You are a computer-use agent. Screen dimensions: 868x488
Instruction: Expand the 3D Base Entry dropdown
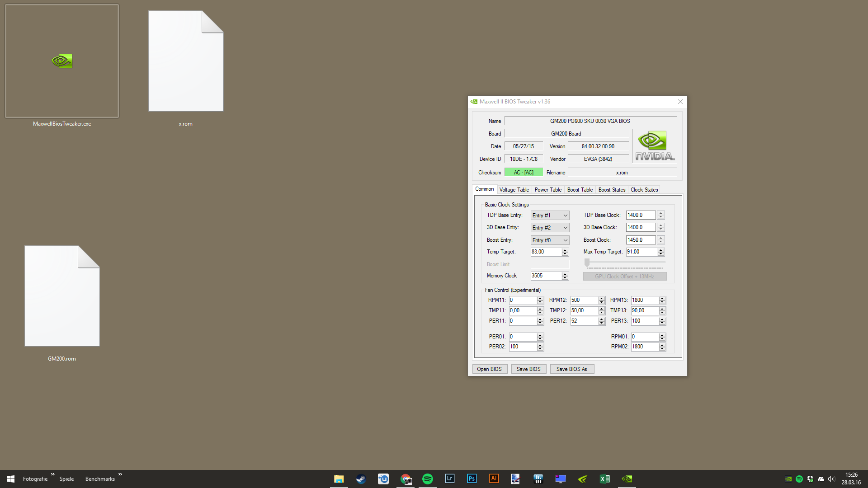(x=550, y=228)
